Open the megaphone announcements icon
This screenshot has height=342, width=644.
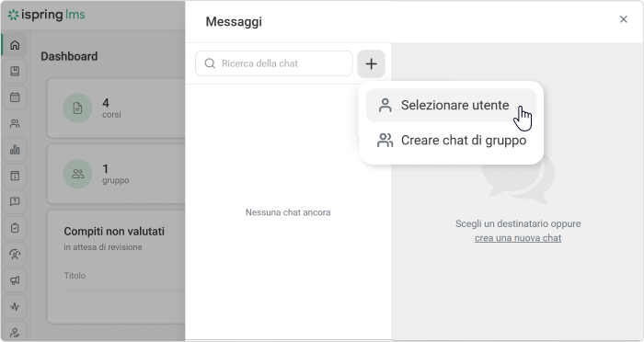click(x=15, y=280)
